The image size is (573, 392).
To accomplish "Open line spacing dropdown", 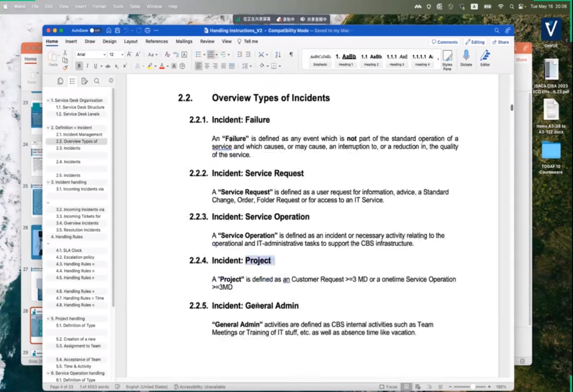I will tap(247, 66).
